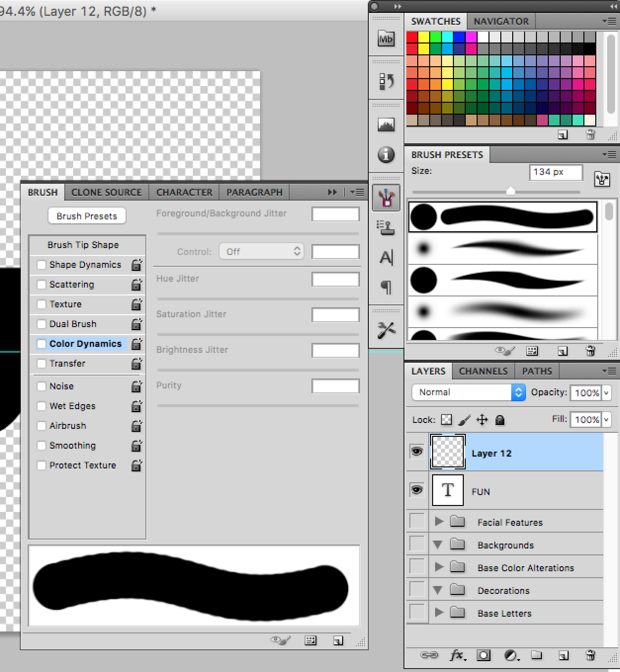Open the History panel icon in dock
The height and width of the screenshot is (672, 620).
point(386,82)
